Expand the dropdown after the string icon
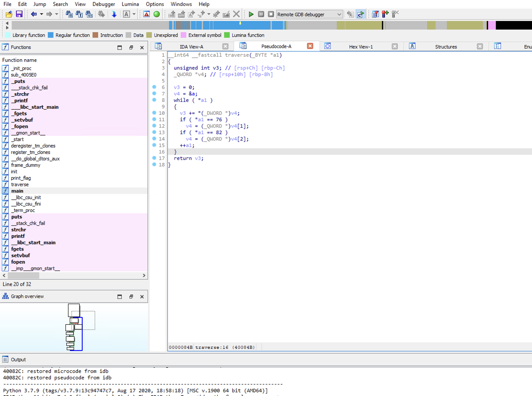Image resolution: width=532 pixels, height=396 pixels. pyautogui.click(x=209, y=14)
